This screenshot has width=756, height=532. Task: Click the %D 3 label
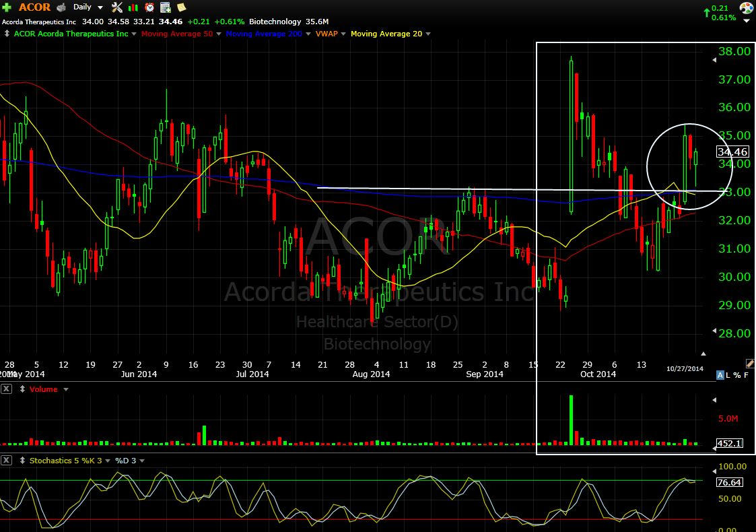click(125, 460)
